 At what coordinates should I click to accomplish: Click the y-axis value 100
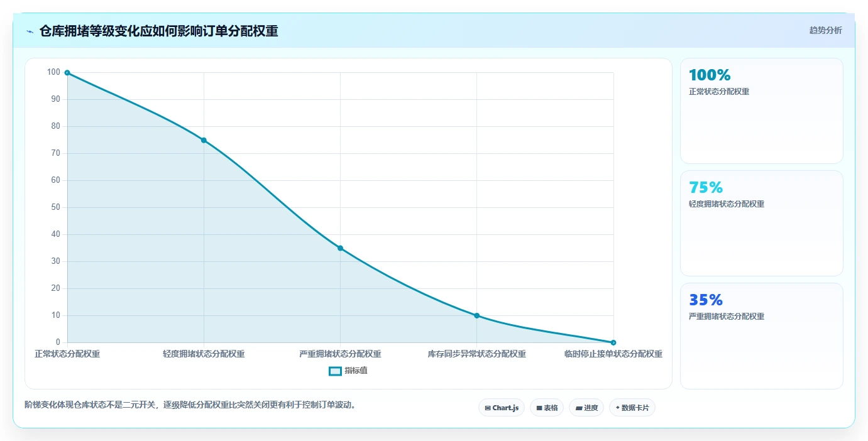tap(53, 72)
